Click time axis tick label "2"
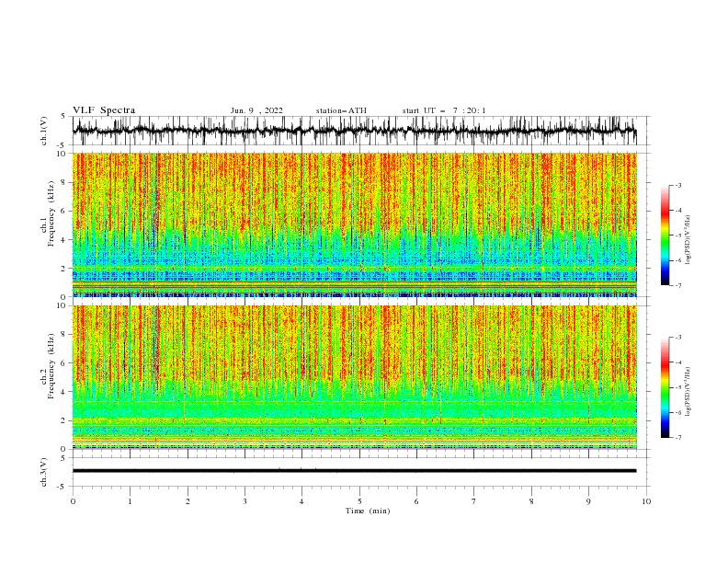This screenshot has width=728, height=563. tap(188, 501)
